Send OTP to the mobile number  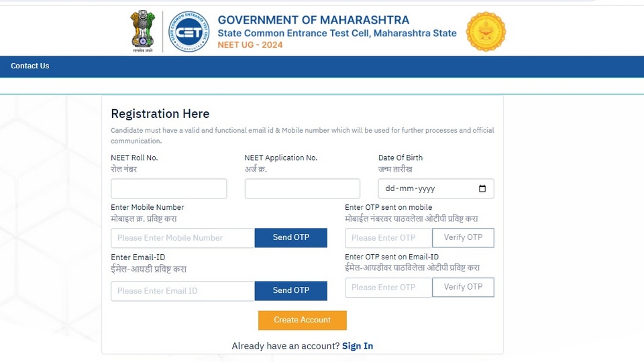tap(290, 237)
